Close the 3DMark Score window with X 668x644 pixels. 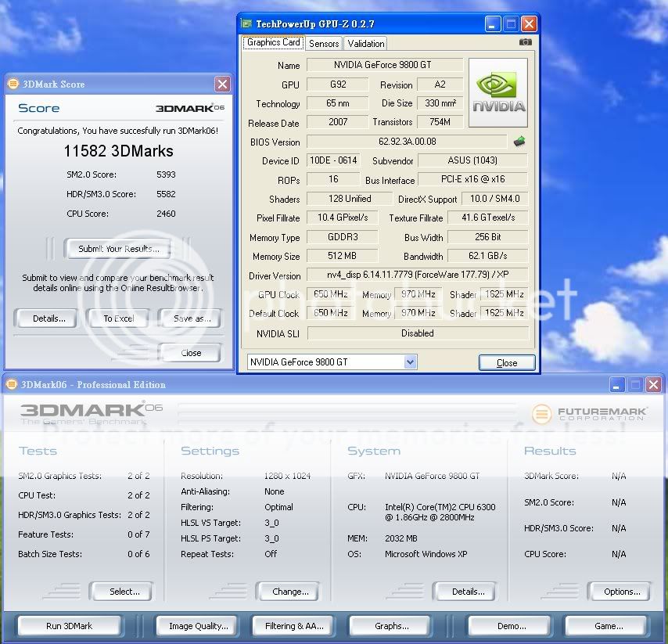pyautogui.click(x=222, y=84)
